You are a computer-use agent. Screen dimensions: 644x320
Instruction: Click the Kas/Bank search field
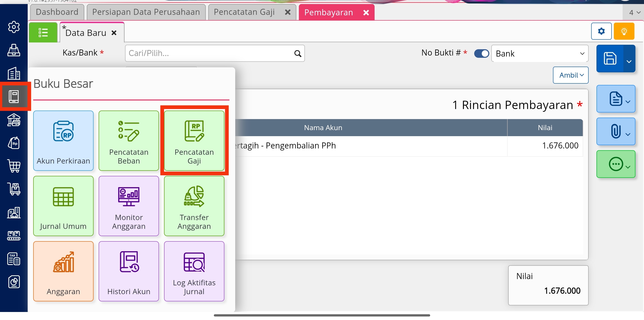point(210,53)
